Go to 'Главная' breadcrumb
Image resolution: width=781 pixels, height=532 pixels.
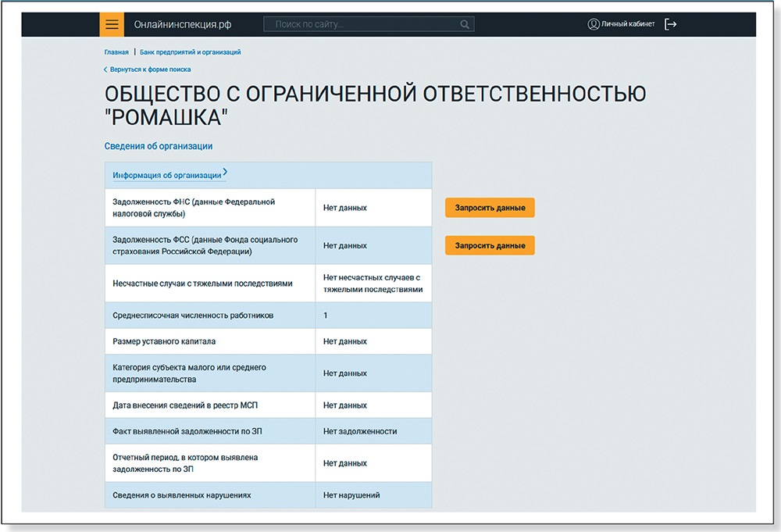(x=116, y=52)
